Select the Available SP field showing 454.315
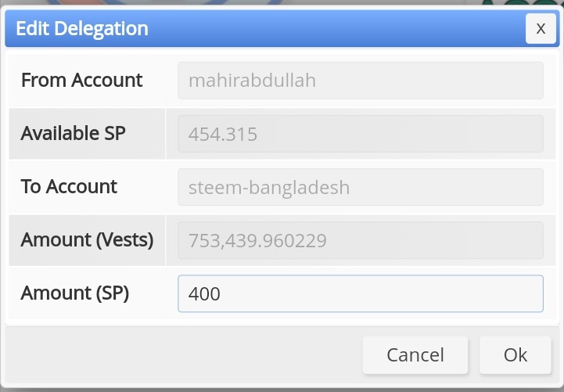This screenshot has width=564, height=392. 360,134
